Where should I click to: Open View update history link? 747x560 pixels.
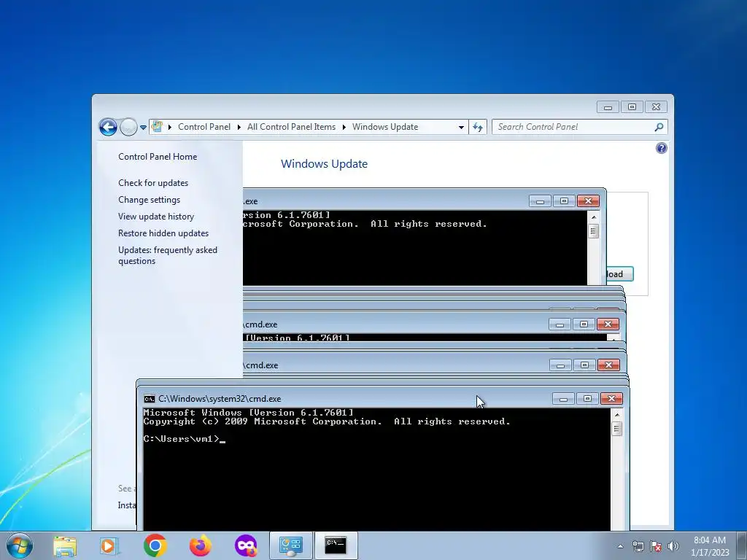click(156, 216)
